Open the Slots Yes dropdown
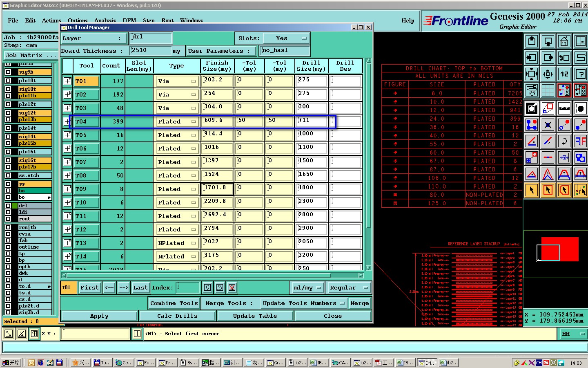This screenshot has width=588, height=368. [286, 38]
